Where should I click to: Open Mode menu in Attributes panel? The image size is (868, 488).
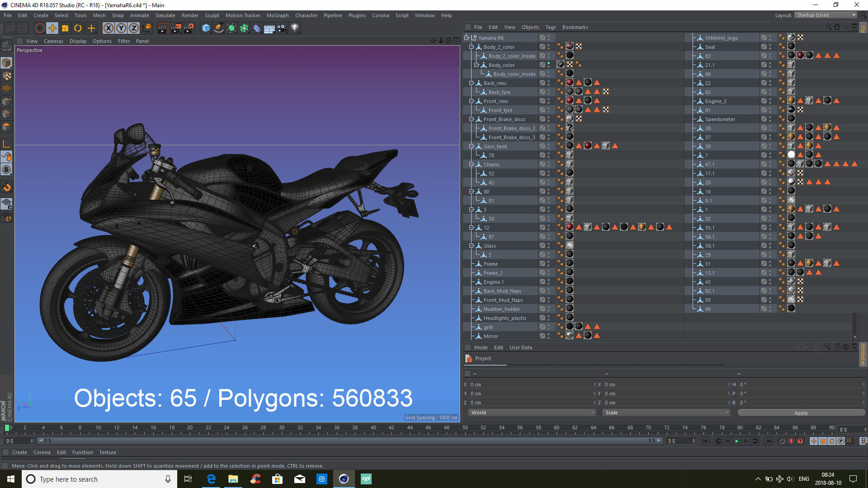(x=481, y=347)
